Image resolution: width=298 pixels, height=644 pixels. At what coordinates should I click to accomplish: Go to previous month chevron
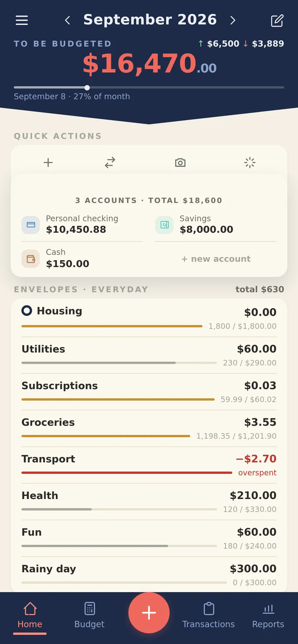pyautogui.click(x=68, y=20)
